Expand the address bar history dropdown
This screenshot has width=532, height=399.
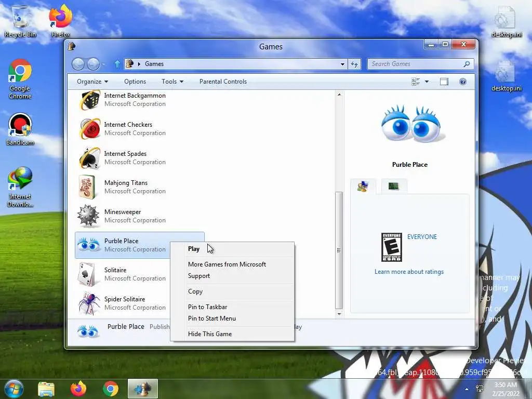pos(342,64)
